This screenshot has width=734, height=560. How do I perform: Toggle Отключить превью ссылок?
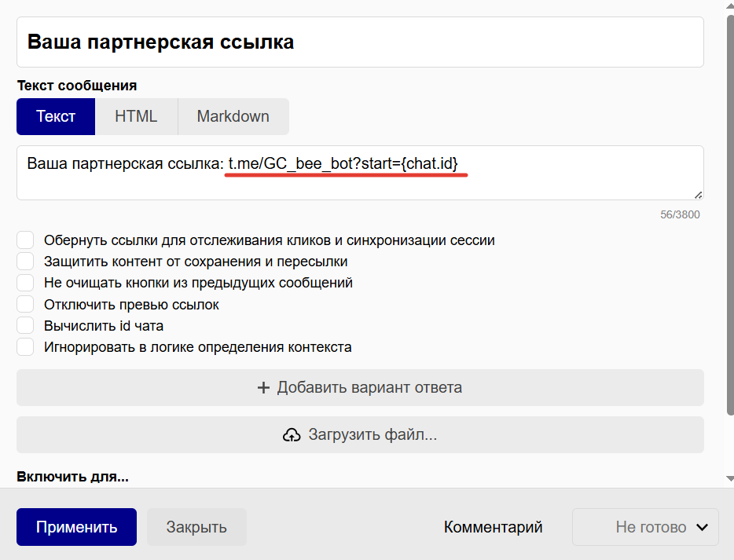[x=24, y=304]
